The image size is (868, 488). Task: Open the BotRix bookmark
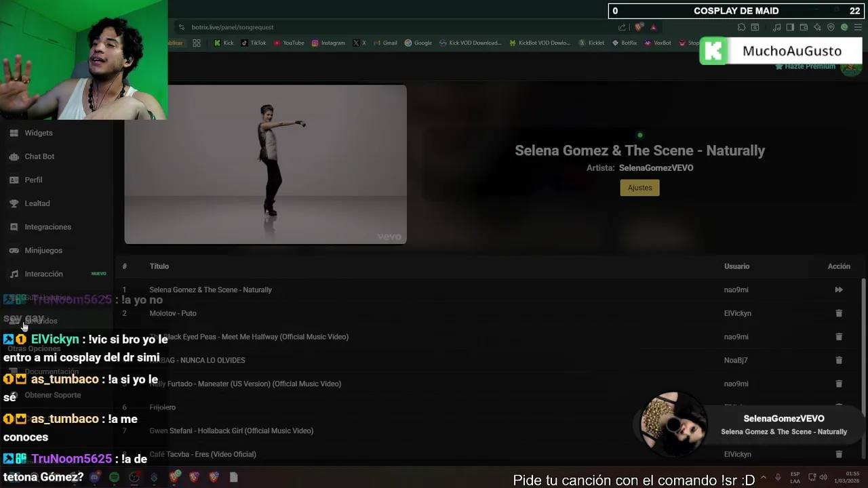[x=625, y=43]
